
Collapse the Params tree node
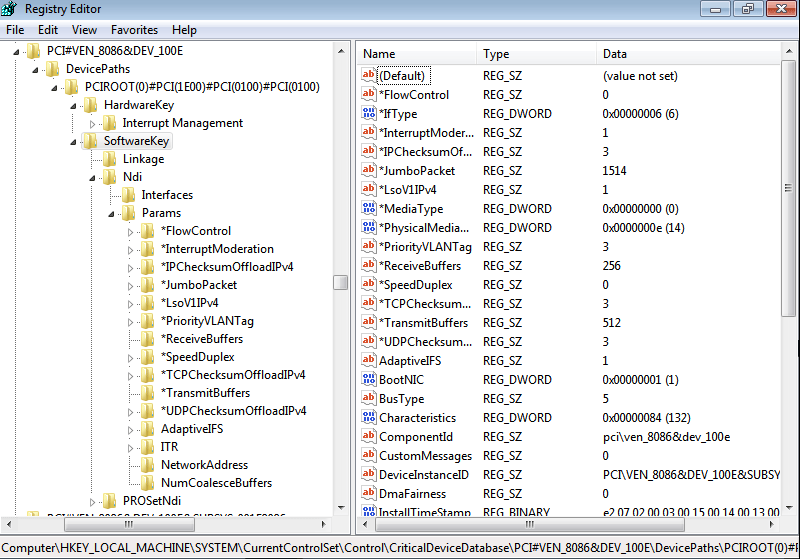[x=113, y=213]
